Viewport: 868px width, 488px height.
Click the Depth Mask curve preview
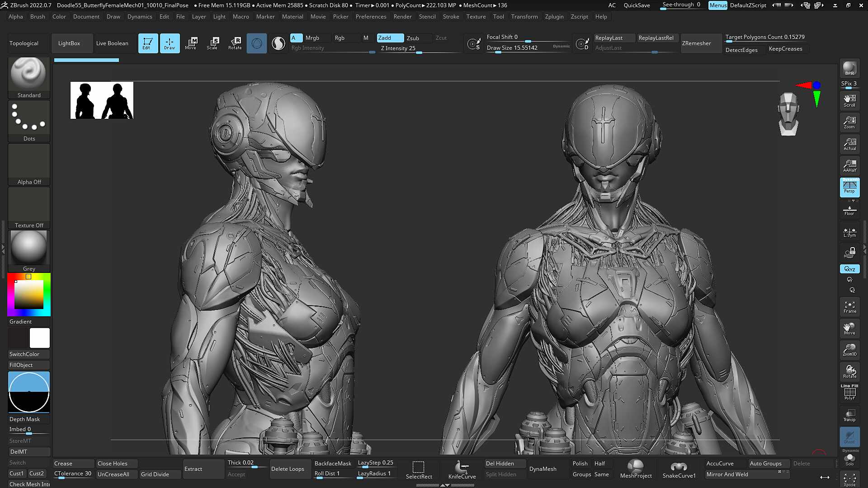[x=29, y=392]
